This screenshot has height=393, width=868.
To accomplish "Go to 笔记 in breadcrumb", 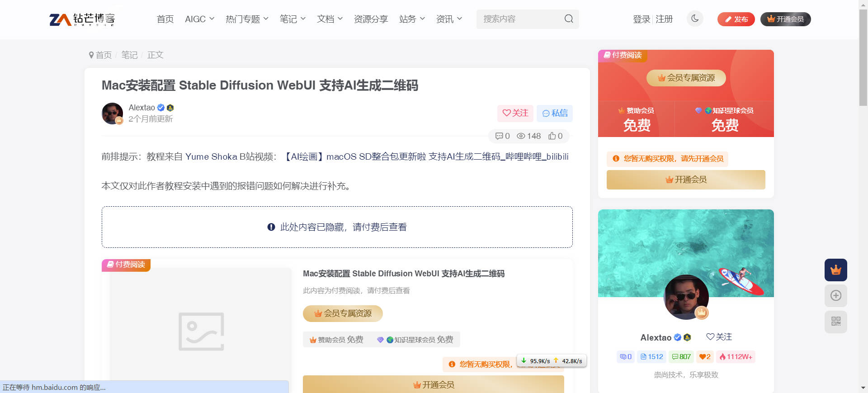I will click(129, 55).
